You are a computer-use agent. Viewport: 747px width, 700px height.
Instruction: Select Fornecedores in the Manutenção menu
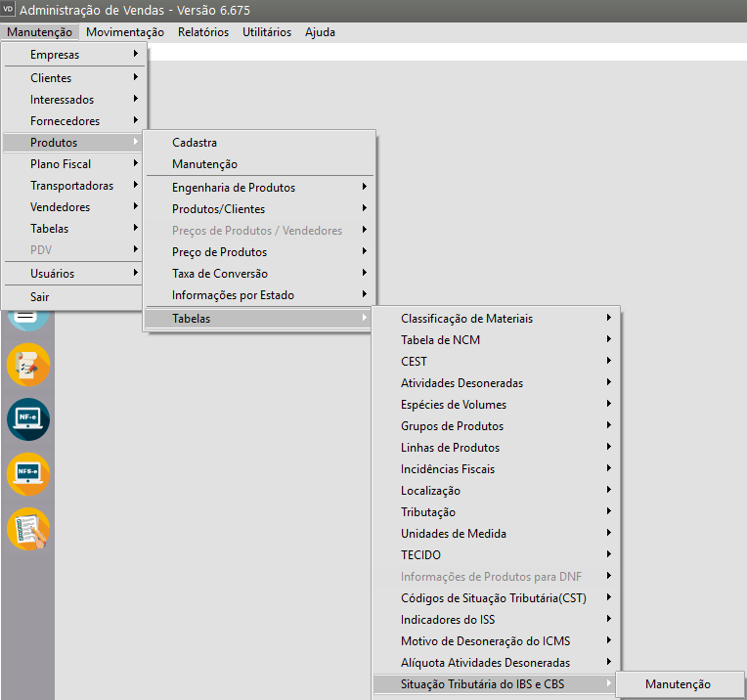(x=65, y=121)
